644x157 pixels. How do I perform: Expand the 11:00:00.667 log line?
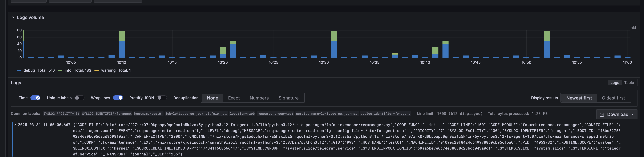pos(15,125)
